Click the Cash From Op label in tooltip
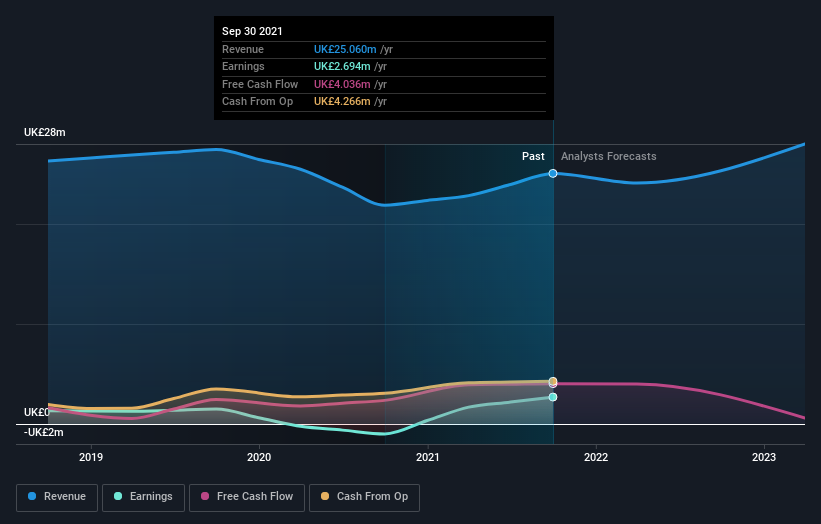Viewport: 821px width, 524px height. (258, 102)
